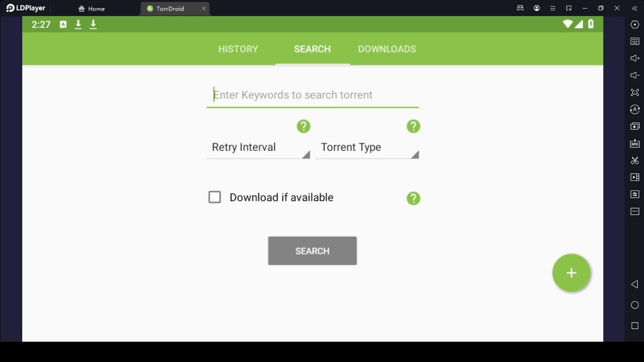Open the operation recorder icon
Viewport: 644px width, 362px height.
(x=635, y=194)
